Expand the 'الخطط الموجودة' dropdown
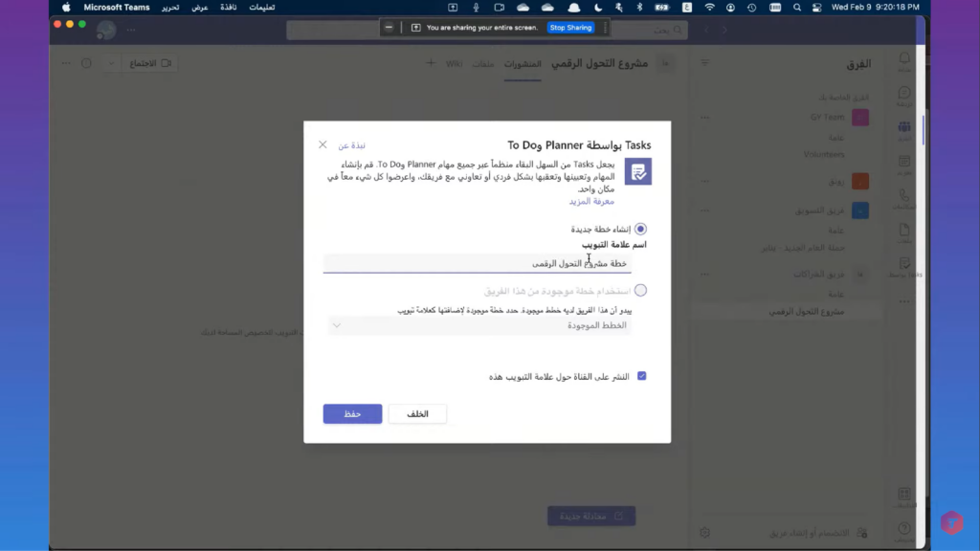 click(x=480, y=325)
